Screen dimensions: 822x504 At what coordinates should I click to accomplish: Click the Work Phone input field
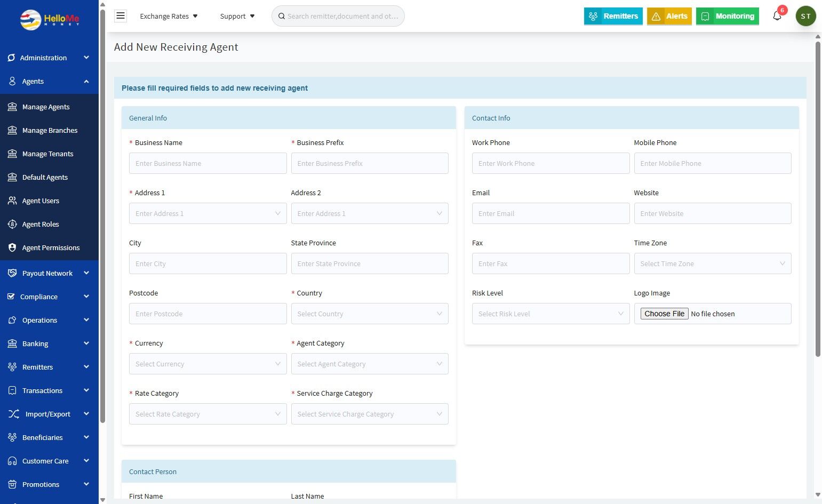click(550, 163)
